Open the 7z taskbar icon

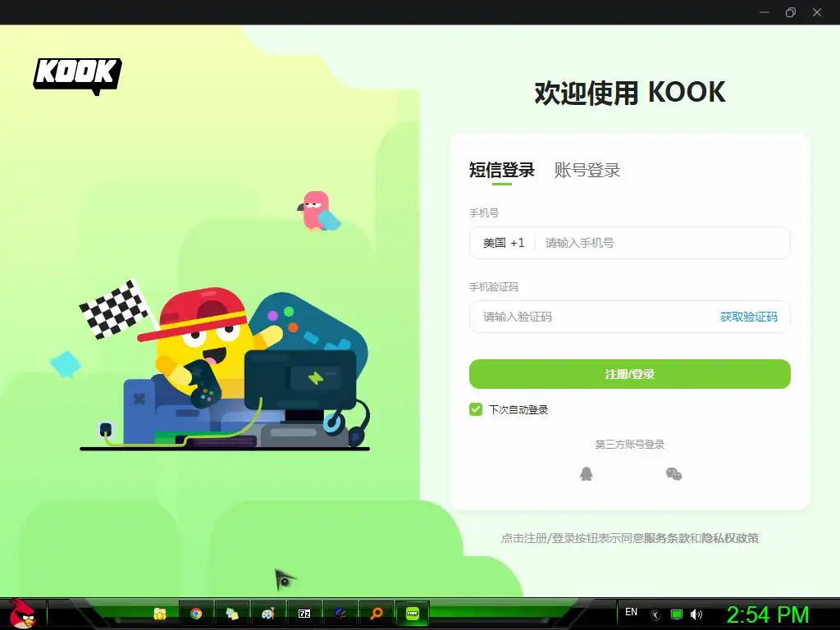click(x=304, y=614)
